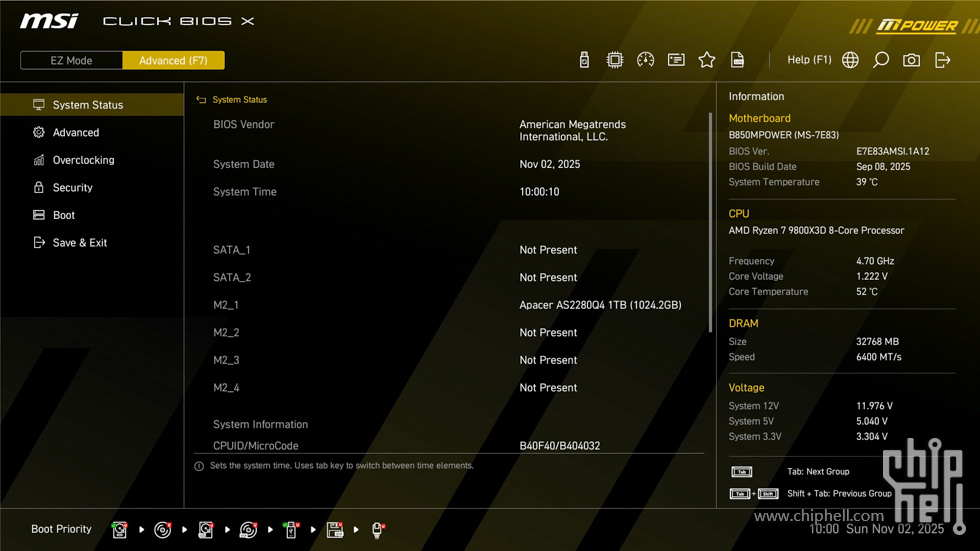The image size is (980, 551).
Task: Go to the Boot settings section
Action: tap(64, 215)
